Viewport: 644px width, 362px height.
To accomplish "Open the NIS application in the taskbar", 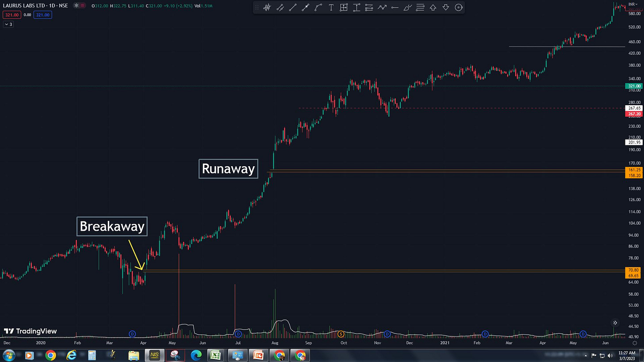I will pos(155,355).
